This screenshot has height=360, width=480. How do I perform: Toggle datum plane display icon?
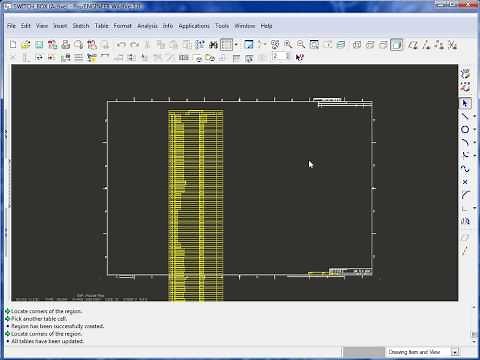pos(413,44)
